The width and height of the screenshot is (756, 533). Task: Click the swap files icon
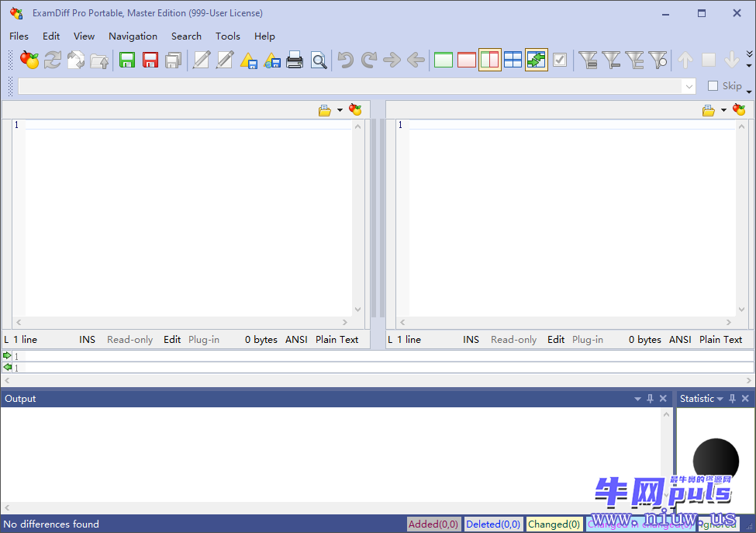tap(76, 61)
